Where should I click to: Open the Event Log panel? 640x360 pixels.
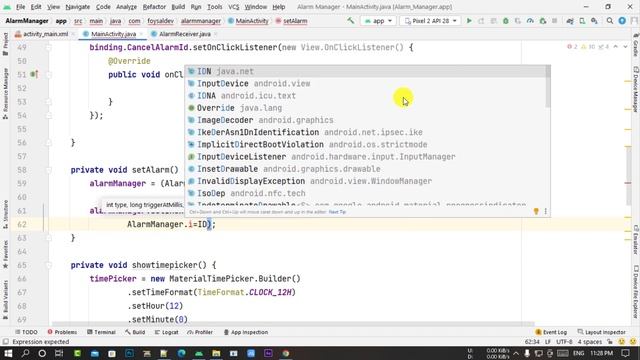coord(551,332)
